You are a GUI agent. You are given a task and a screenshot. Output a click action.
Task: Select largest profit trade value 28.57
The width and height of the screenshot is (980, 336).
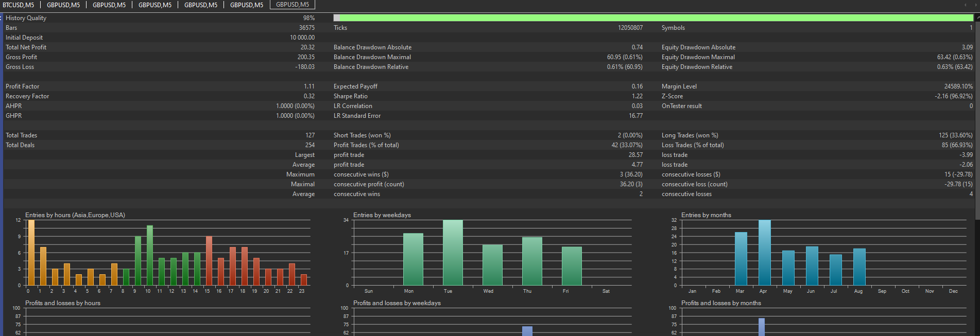tap(636, 155)
